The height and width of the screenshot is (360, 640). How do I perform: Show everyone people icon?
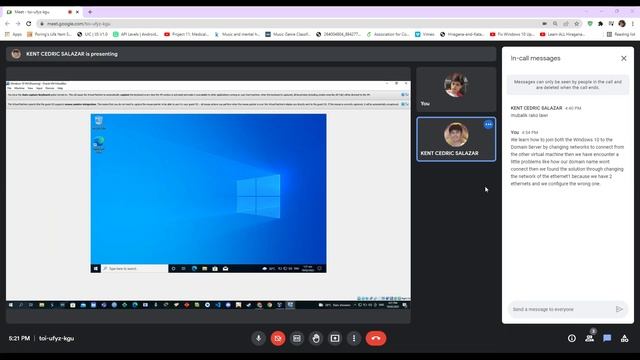[589, 338]
